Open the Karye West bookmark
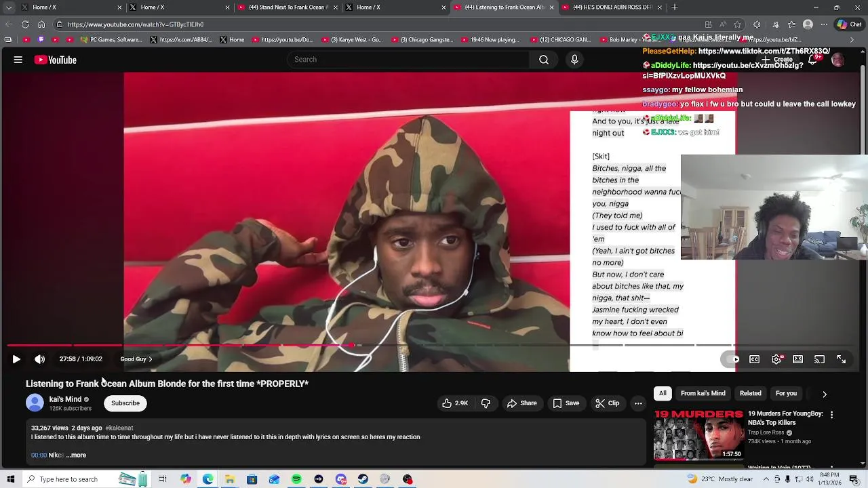The height and width of the screenshot is (488, 868). [353, 40]
